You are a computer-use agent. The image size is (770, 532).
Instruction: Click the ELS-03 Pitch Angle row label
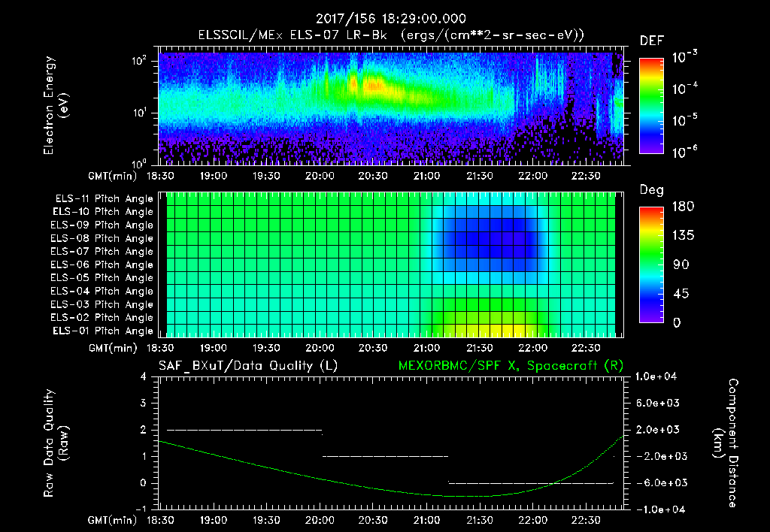(x=102, y=304)
